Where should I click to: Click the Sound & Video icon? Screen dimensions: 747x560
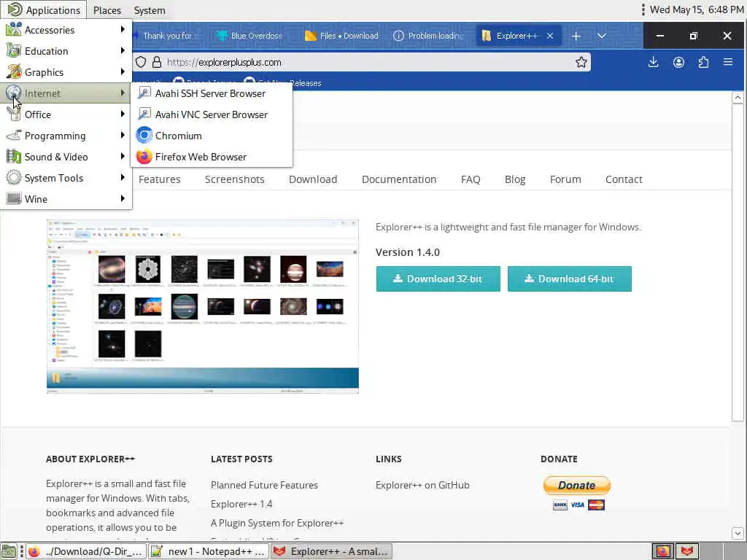coord(13,156)
